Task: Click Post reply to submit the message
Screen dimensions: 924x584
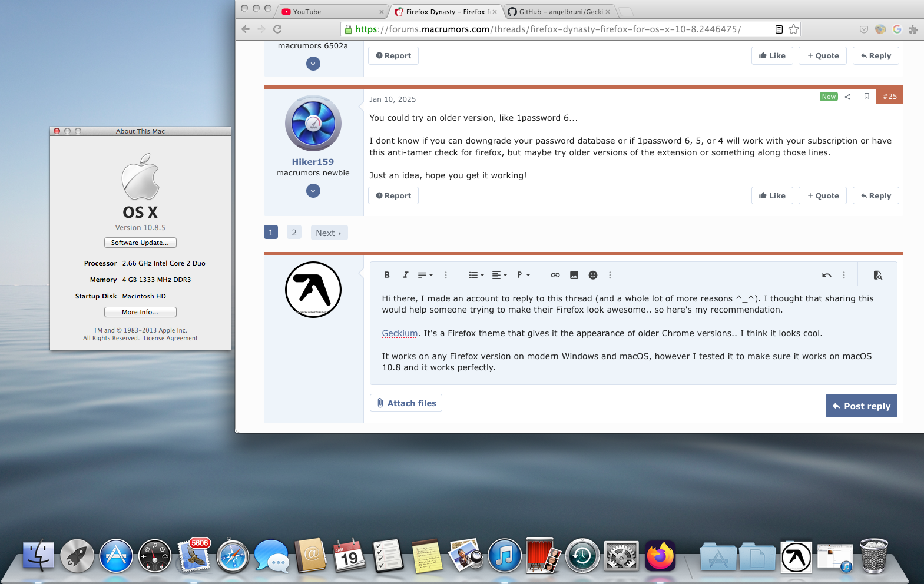Action: pos(862,406)
